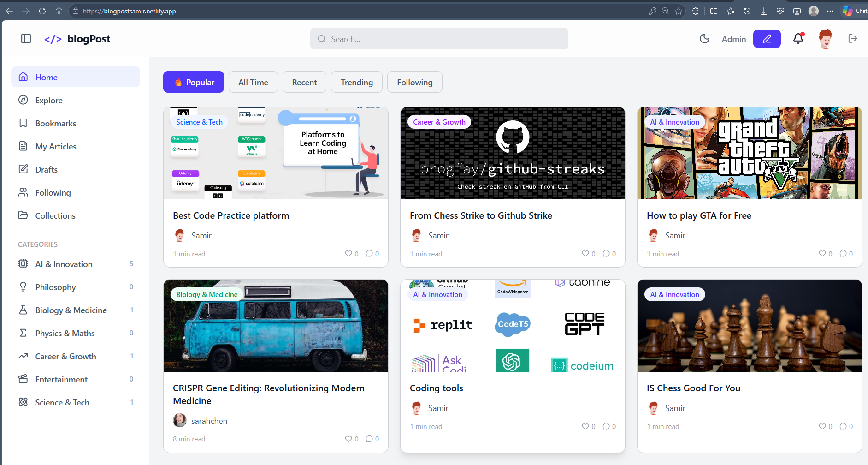
Task: Select the Following filter tab
Action: pyautogui.click(x=415, y=82)
